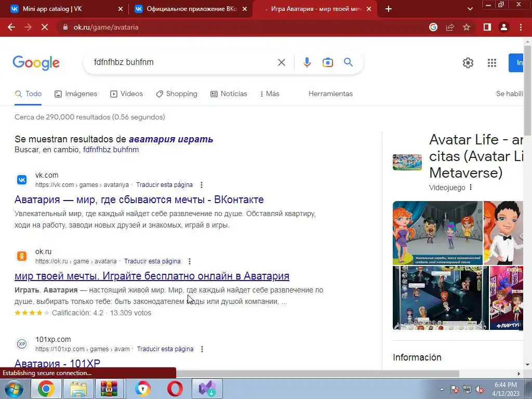
Task: Bookmark this page with the star icon
Action: [467, 27]
